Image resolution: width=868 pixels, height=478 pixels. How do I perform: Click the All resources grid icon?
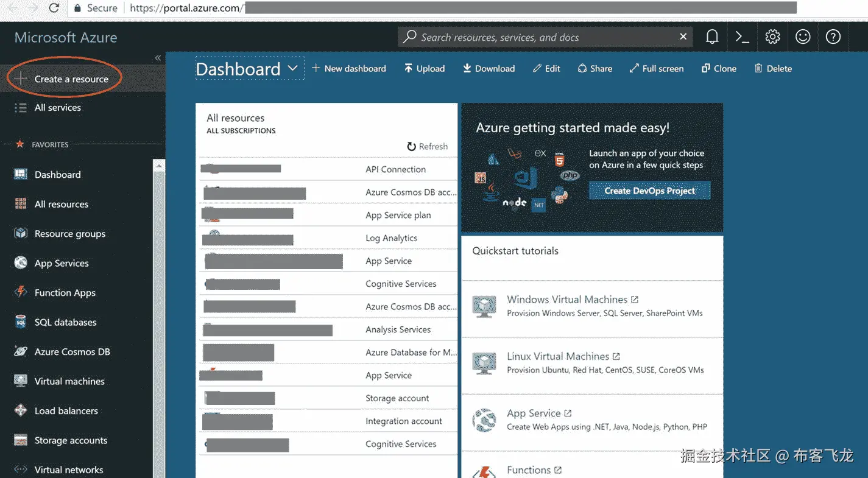tap(21, 204)
